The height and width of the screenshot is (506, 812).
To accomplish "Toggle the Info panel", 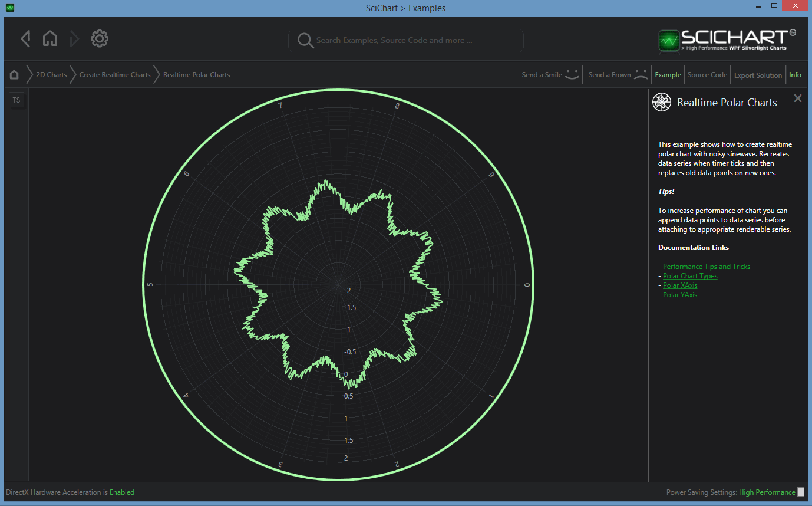I will (795, 75).
